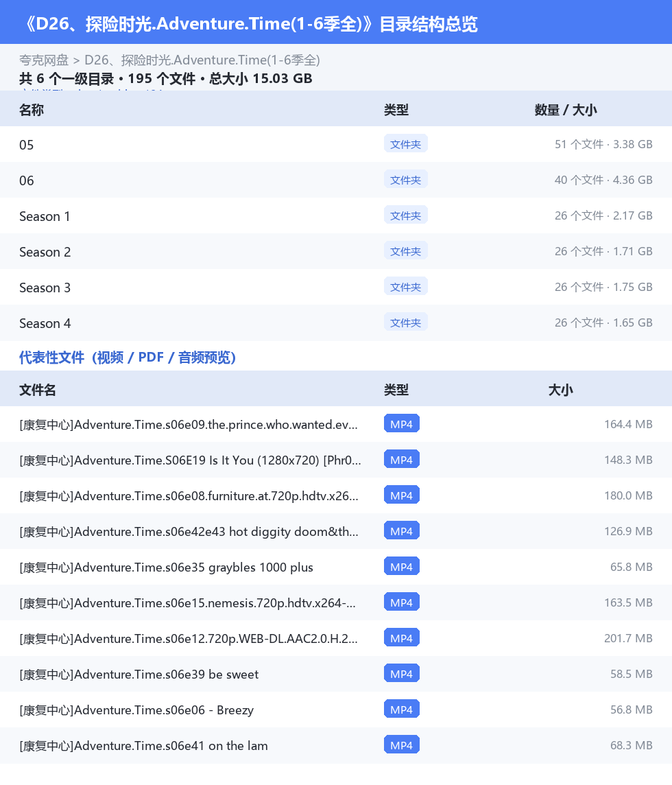Click MP4 badge for s06e08 furniture file

tap(401, 495)
